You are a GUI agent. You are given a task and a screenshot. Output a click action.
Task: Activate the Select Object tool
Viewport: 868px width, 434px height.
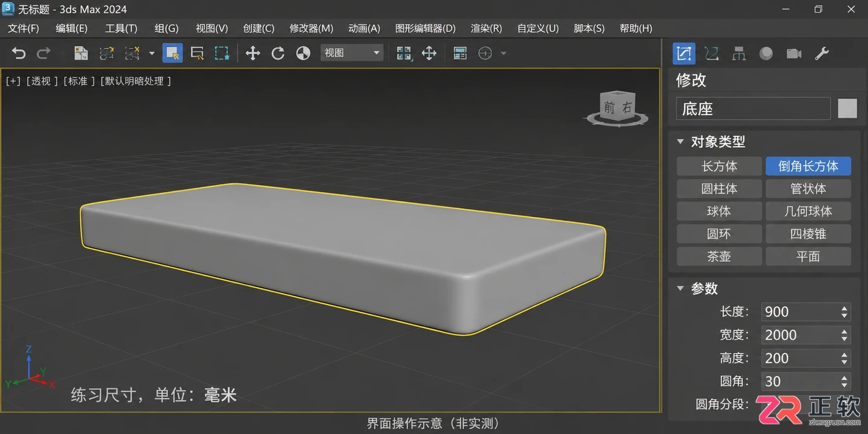click(x=173, y=53)
